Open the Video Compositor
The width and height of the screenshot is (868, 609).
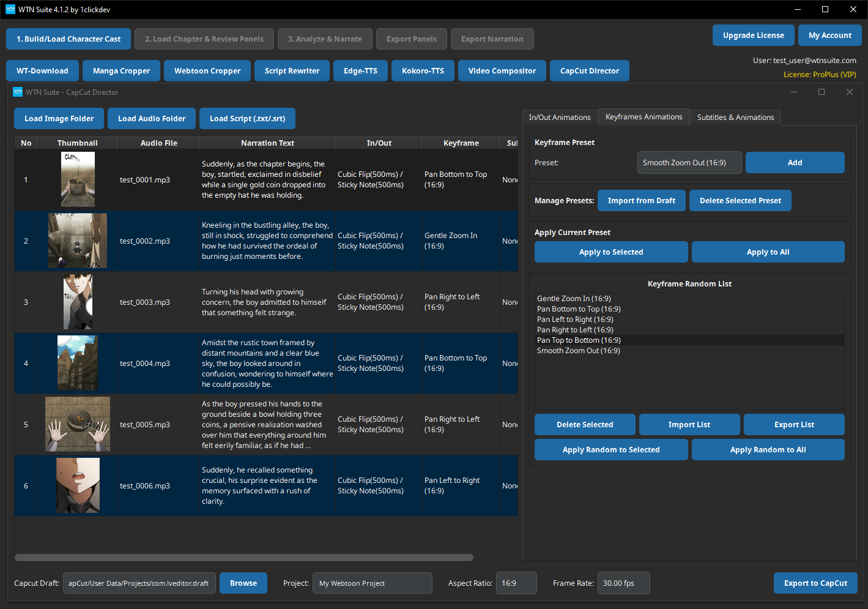tap(502, 70)
